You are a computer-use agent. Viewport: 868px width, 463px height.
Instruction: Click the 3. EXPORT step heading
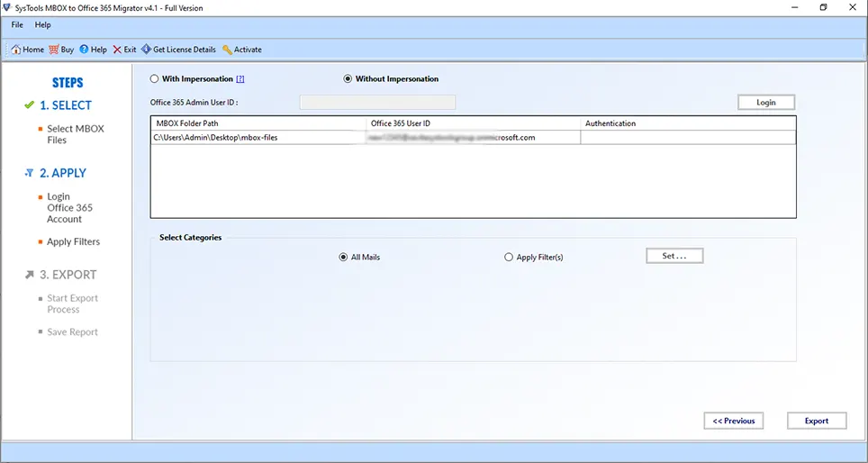coord(68,275)
